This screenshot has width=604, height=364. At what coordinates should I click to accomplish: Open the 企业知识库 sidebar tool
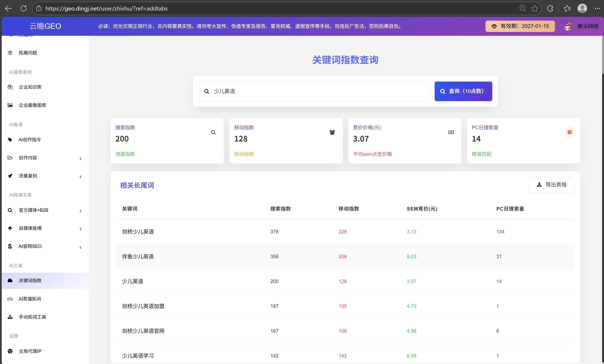point(30,87)
